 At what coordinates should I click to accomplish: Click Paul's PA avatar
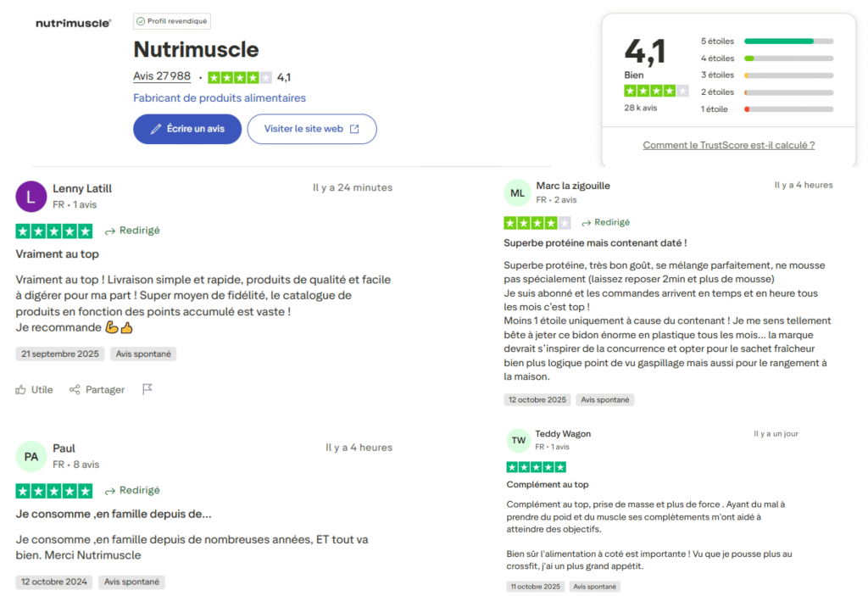[31, 456]
